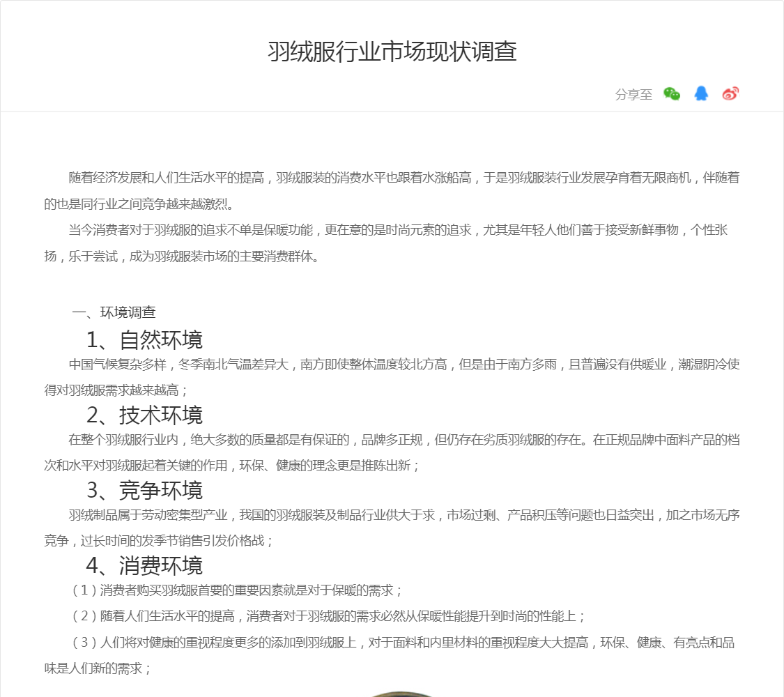Click item （2）随着人们生活水平的提高
Image resolution: width=784 pixels, height=697 pixels.
click(327, 616)
